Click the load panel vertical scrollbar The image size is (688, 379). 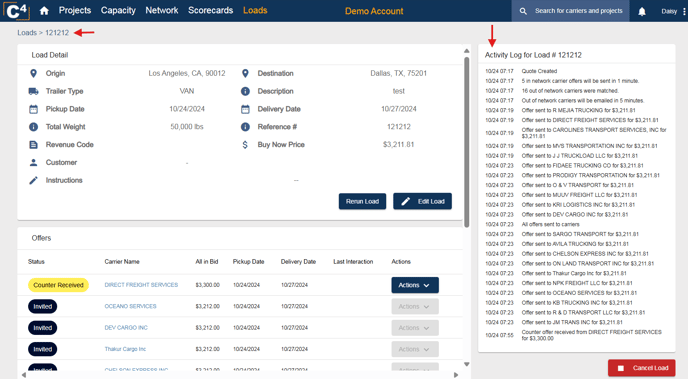[x=467, y=143]
